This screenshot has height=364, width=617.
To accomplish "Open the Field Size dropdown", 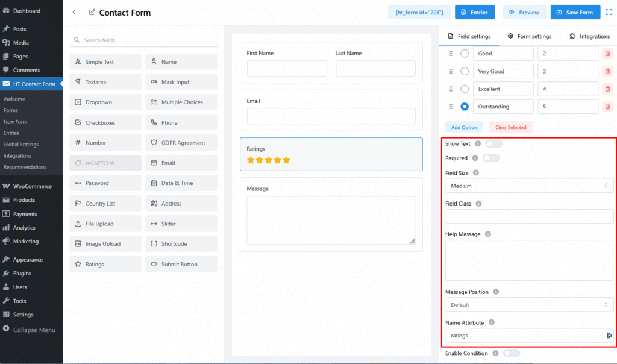I will [x=529, y=186].
